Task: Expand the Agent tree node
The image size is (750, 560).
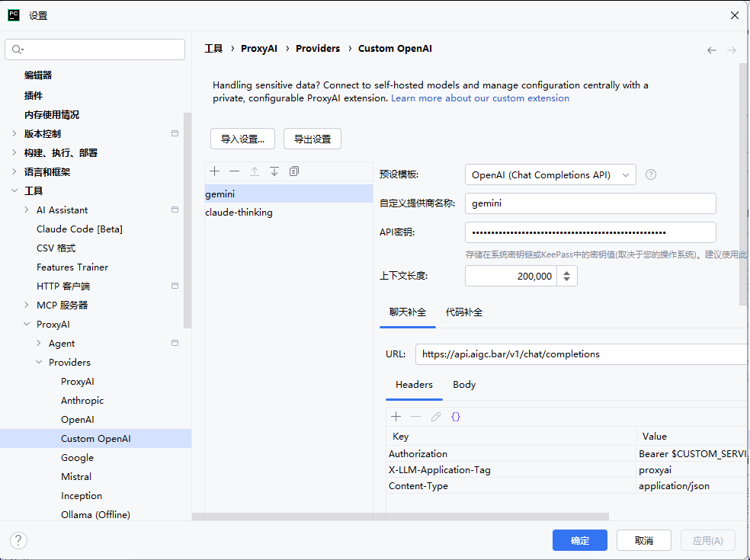Action: click(x=39, y=343)
